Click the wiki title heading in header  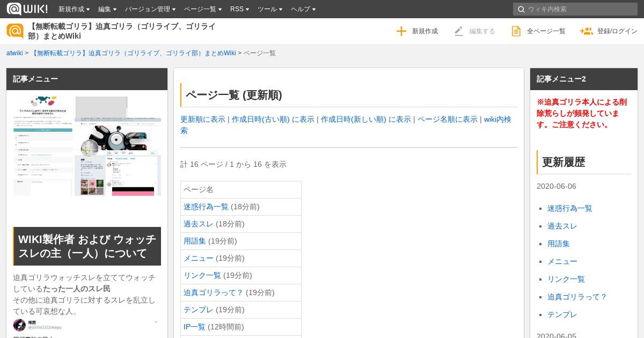[122, 31]
